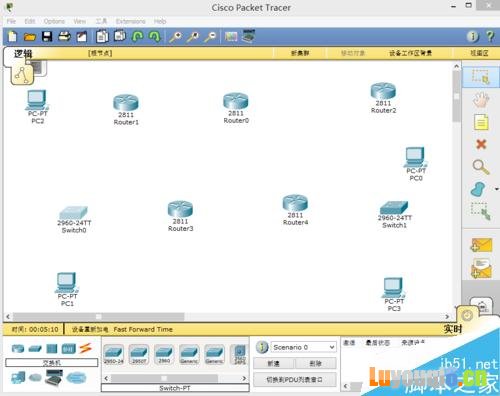
Task: Select the routers device category icon
Action: pos(18,349)
